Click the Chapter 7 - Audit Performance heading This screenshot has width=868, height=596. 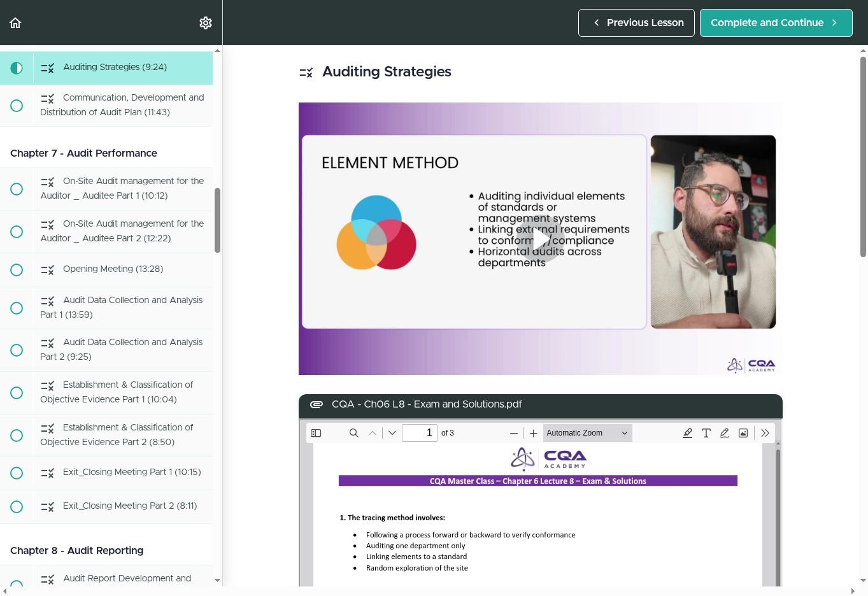83,153
